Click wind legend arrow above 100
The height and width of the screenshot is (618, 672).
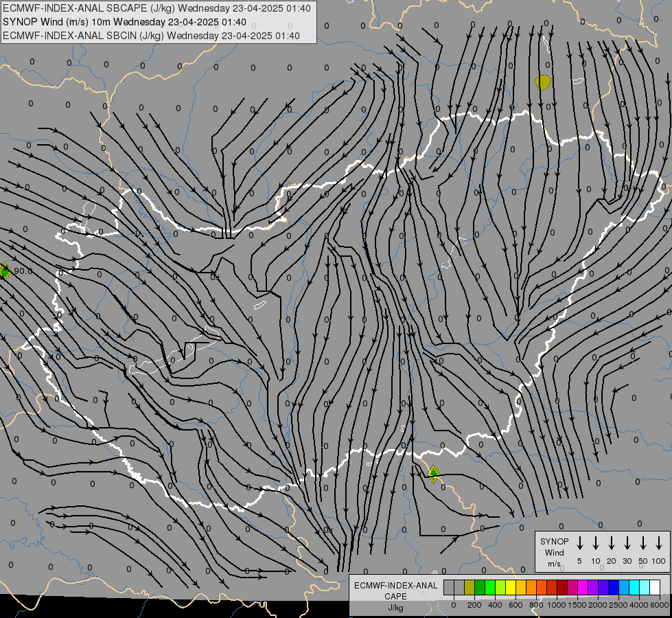tap(659, 543)
